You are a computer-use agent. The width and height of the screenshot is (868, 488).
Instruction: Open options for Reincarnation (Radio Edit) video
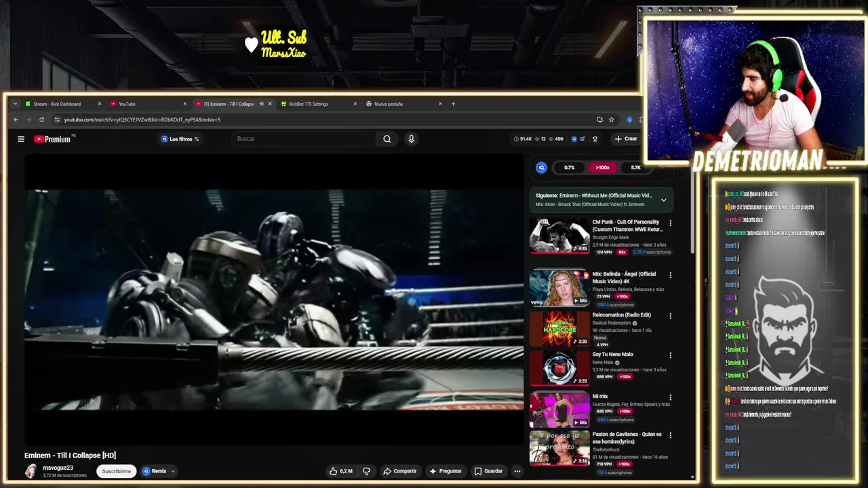click(671, 316)
